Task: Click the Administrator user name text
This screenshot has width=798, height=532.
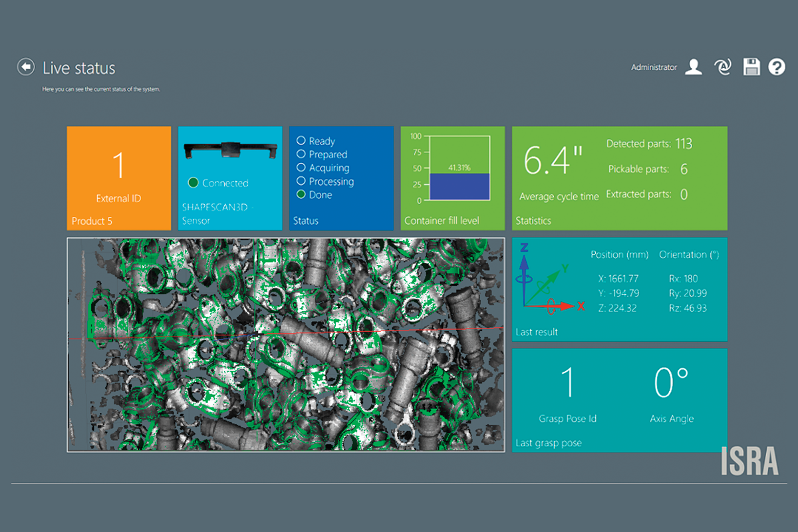Action: 654,67
